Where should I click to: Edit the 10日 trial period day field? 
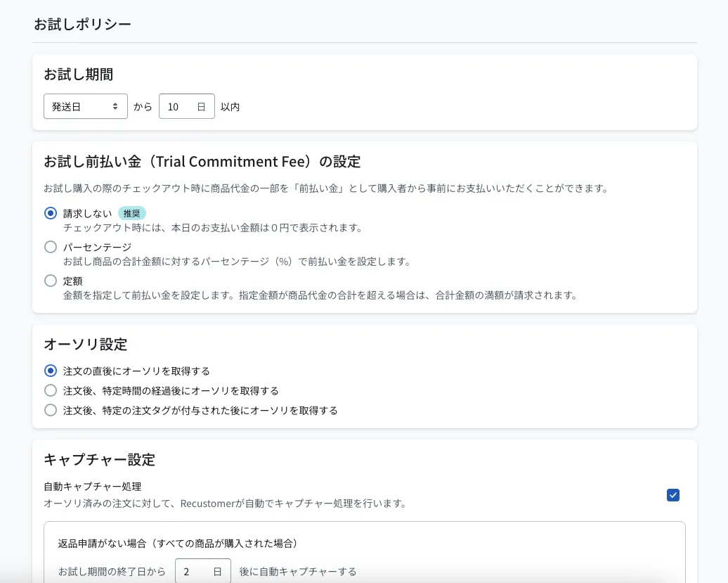point(187,106)
